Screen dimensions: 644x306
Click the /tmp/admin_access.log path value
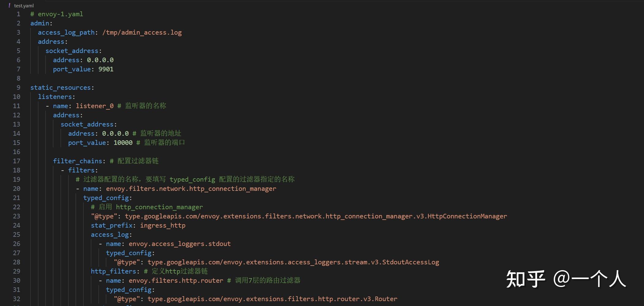click(x=142, y=32)
